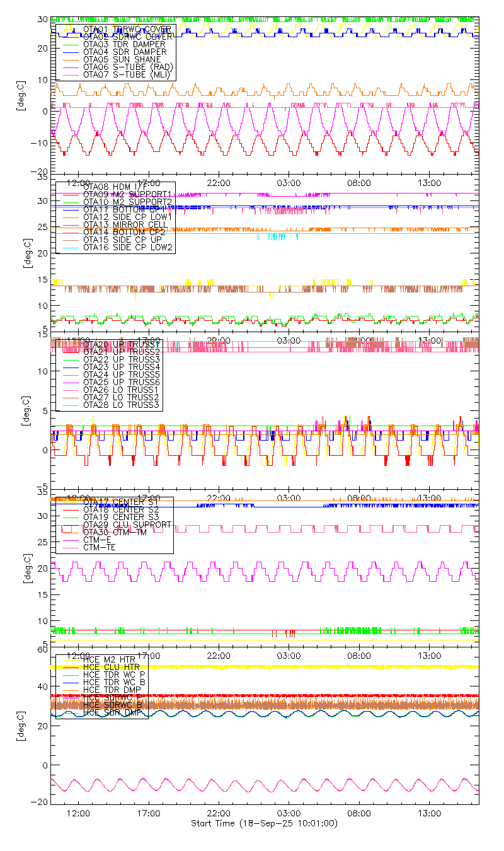Click the OTA03 TDR DAMPER legend entry
Image resolution: width=504 pixels, height=851 pixels.
(124, 45)
